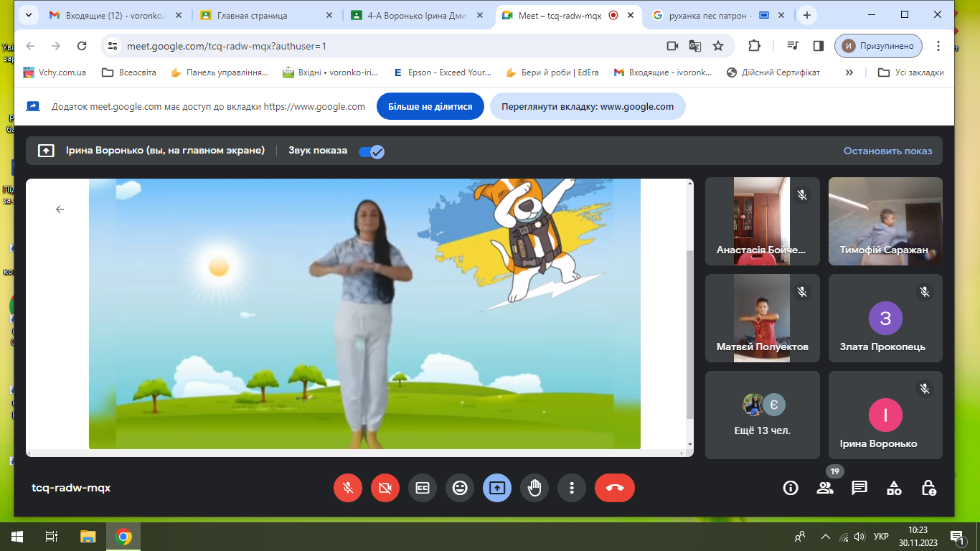Open the Входящие - ivoronk bookmark
The width and height of the screenshot is (980, 551).
click(x=664, y=72)
